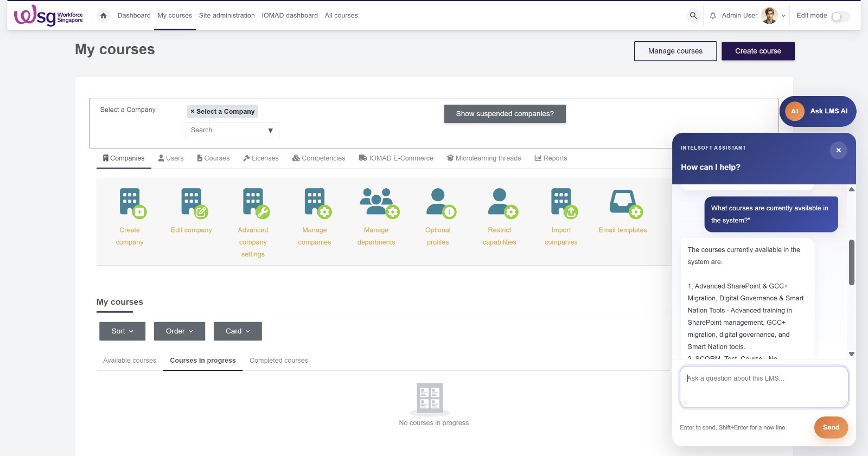The image size is (868, 456).
Task: Click the Manage courses button
Action: coord(675,51)
